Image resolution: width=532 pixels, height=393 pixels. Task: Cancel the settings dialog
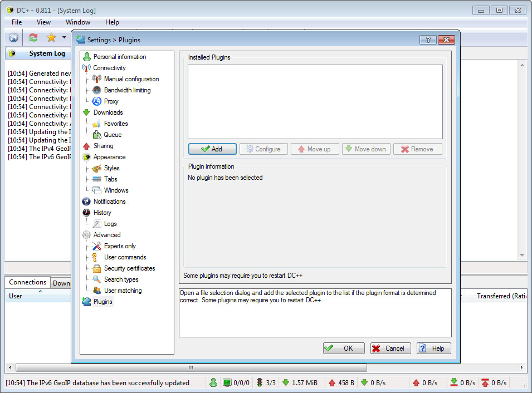pyautogui.click(x=391, y=348)
